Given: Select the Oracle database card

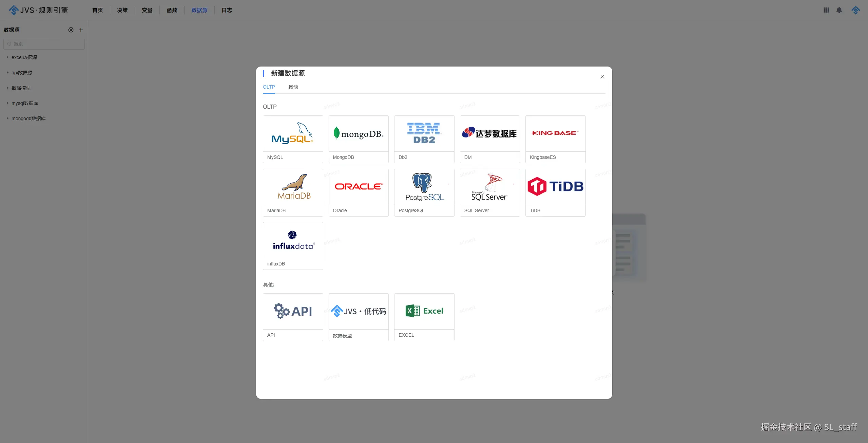Looking at the screenshot, I should (358, 192).
